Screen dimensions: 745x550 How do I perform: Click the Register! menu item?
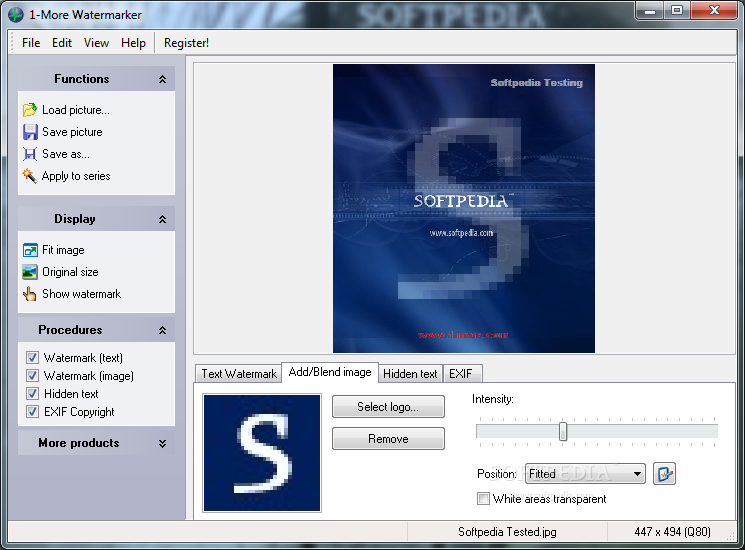[186, 43]
